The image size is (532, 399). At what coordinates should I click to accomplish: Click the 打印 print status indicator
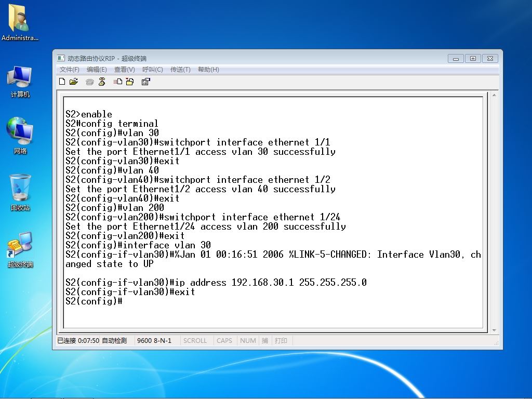click(281, 341)
